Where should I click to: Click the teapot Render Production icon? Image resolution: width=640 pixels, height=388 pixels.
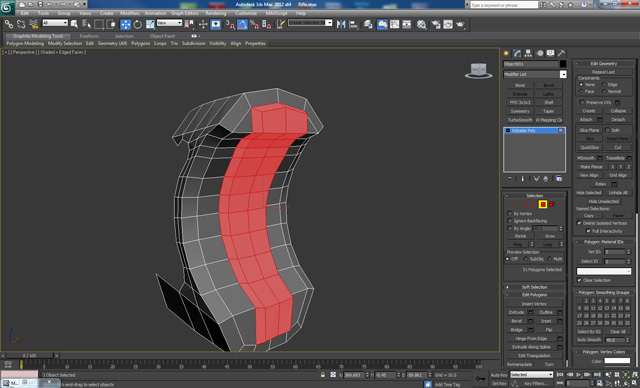tap(460, 24)
